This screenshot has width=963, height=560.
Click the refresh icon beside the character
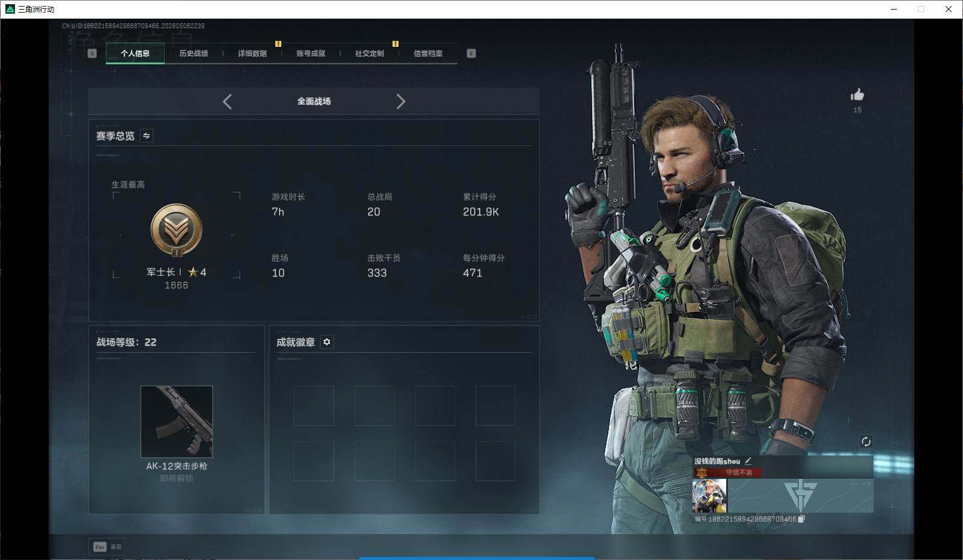click(866, 442)
